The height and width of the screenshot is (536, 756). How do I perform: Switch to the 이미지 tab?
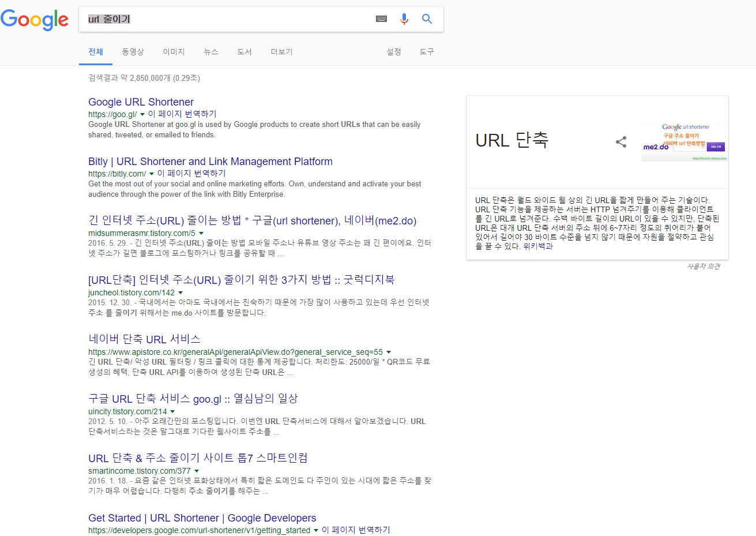click(174, 52)
